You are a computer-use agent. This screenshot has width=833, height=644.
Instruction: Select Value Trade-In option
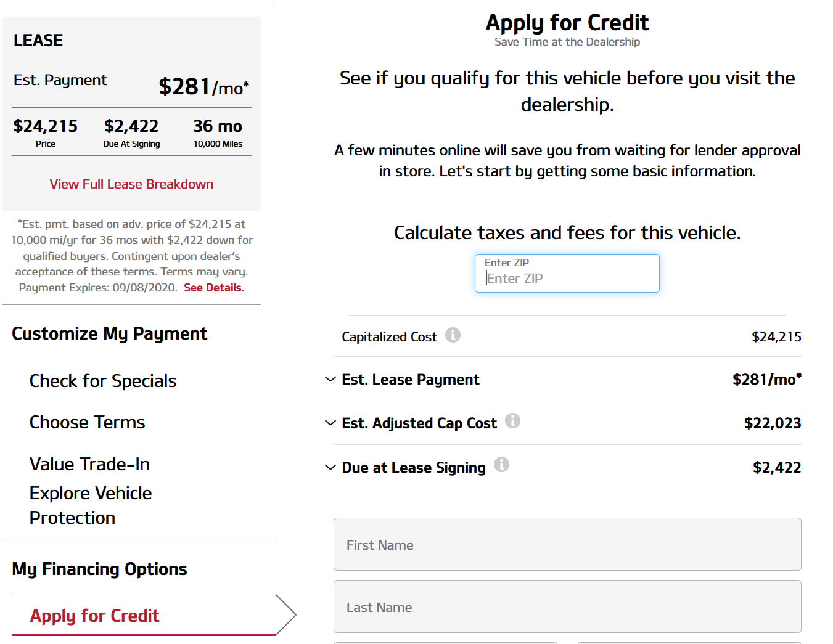(x=90, y=464)
